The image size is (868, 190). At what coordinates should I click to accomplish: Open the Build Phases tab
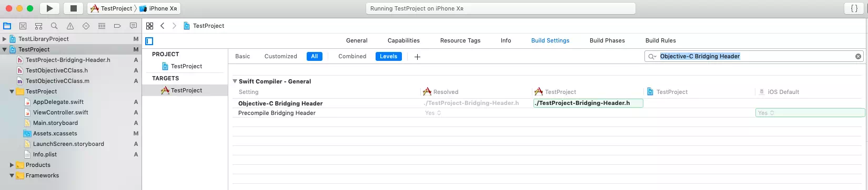pyautogui.click(x=607, y=40)
